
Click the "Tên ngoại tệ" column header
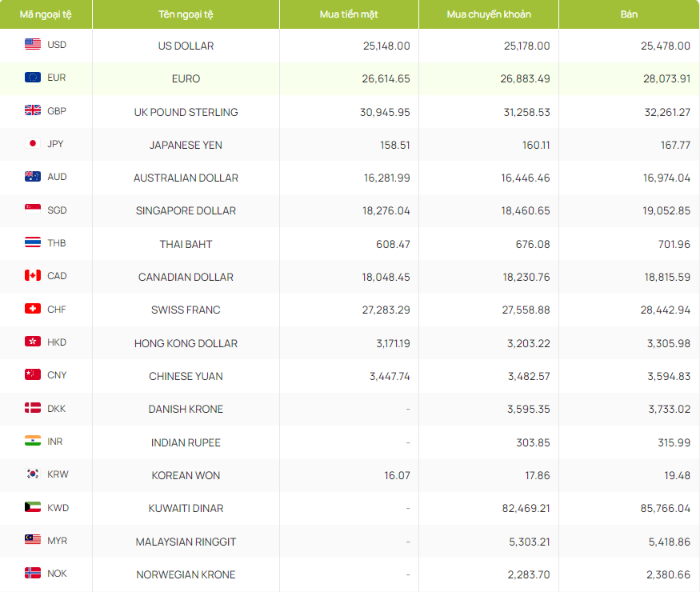186,14
